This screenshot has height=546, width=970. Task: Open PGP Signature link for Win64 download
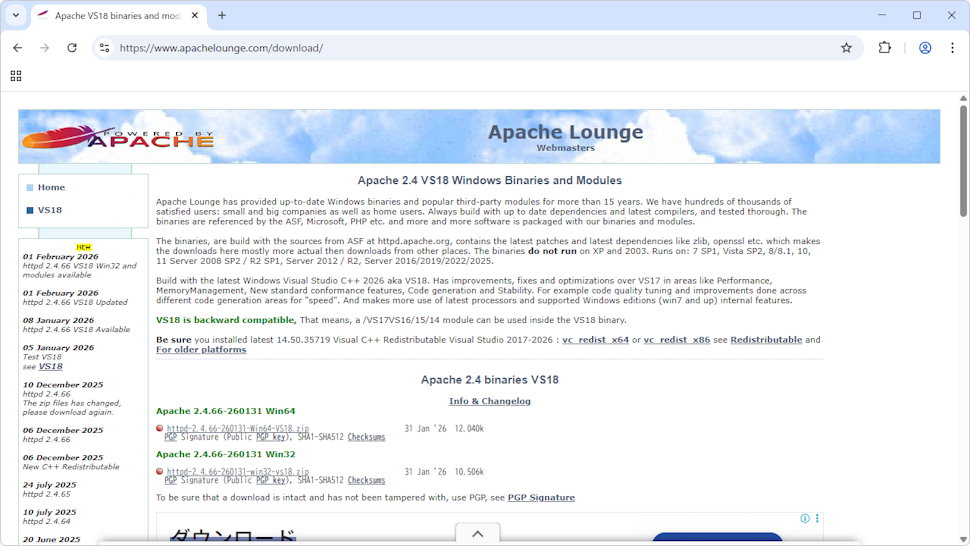coord(171,437)
